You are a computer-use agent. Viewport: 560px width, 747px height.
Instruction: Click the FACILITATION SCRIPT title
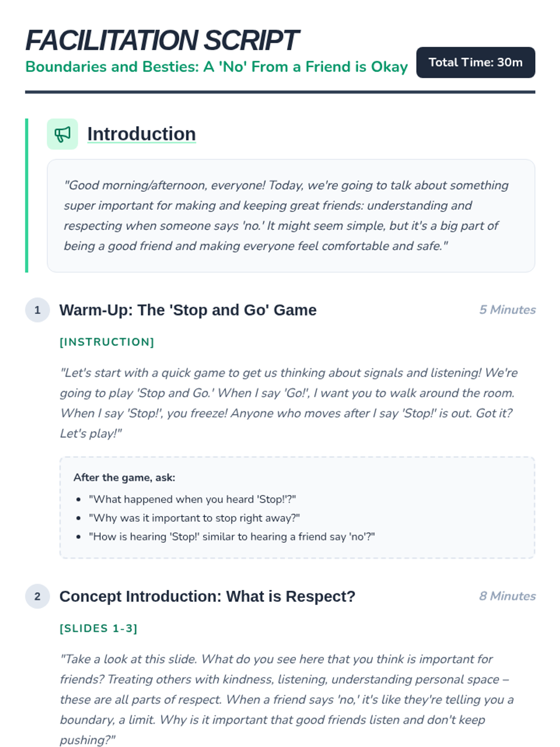[162, 40]
